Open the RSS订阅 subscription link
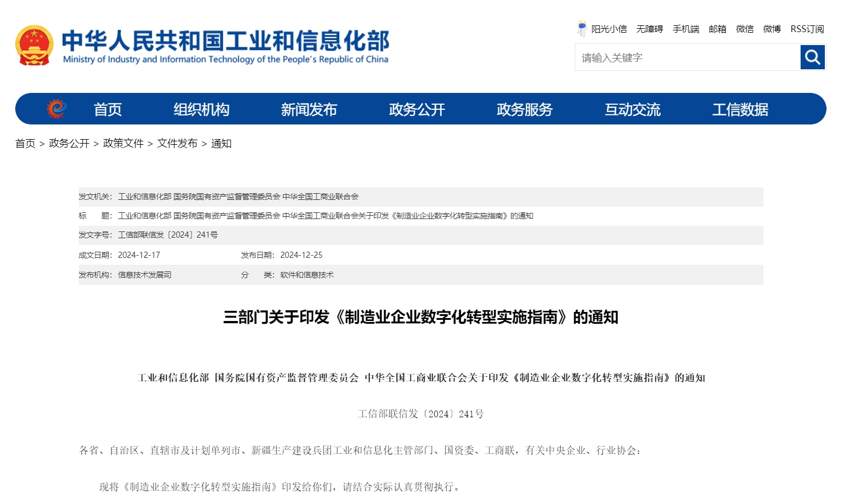This screenshot has height=504, width=844. [807, 29]
